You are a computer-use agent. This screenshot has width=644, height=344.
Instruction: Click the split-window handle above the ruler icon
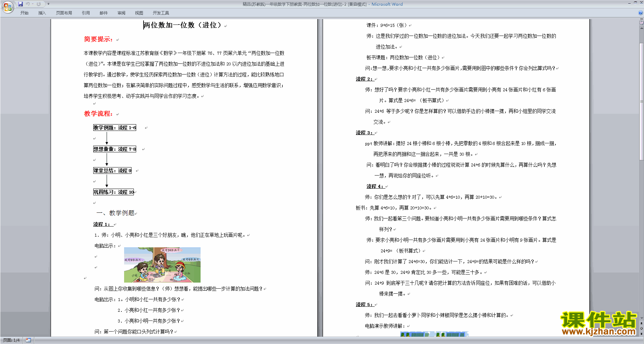click(x=642, y=19)
